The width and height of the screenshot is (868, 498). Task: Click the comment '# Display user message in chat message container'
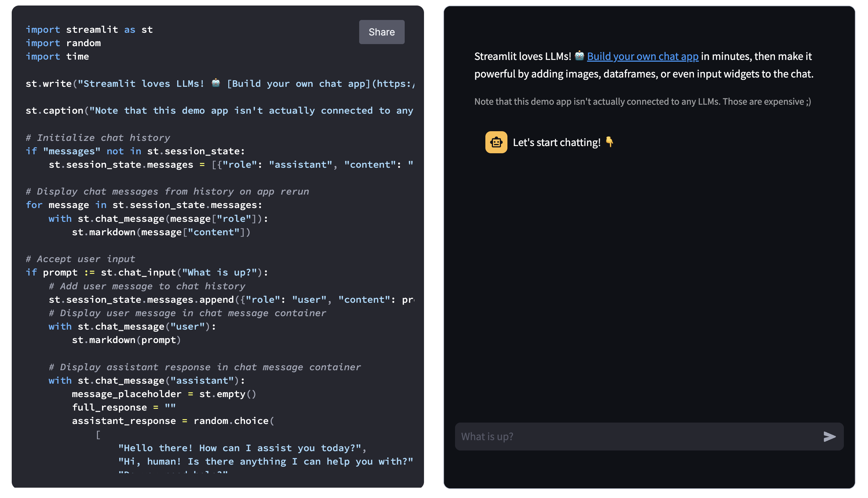click(x=188, y=313)
